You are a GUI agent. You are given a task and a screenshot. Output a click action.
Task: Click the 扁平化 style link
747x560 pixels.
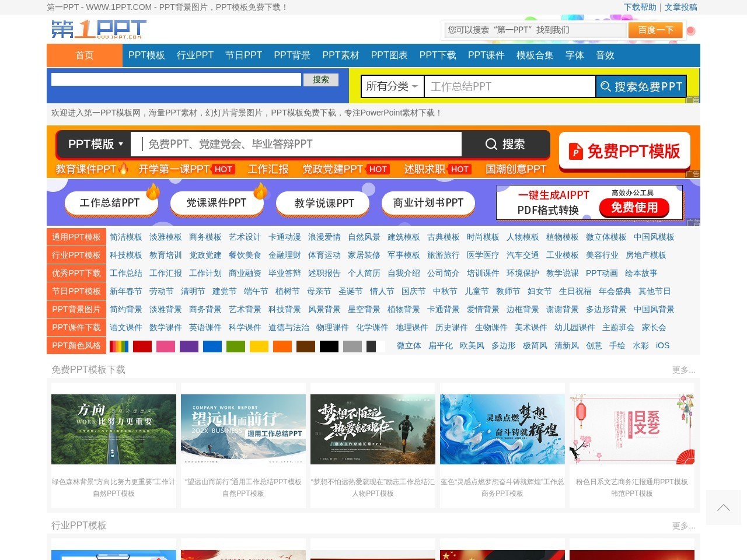tap(441, 346)
